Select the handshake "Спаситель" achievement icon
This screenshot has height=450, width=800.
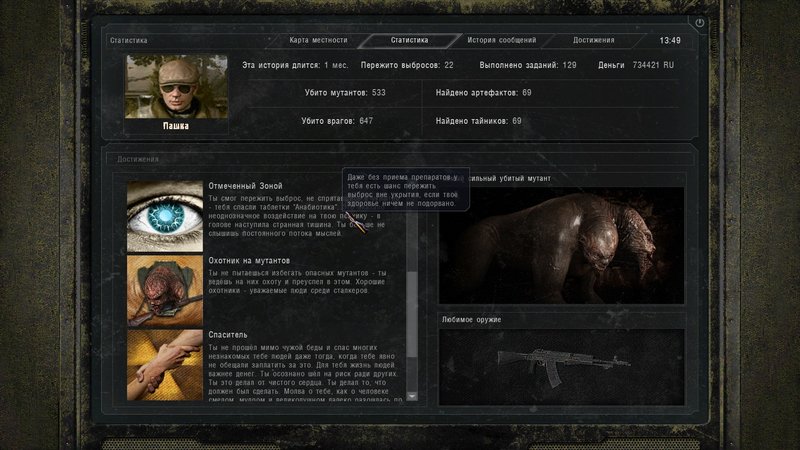click(164, 365)
